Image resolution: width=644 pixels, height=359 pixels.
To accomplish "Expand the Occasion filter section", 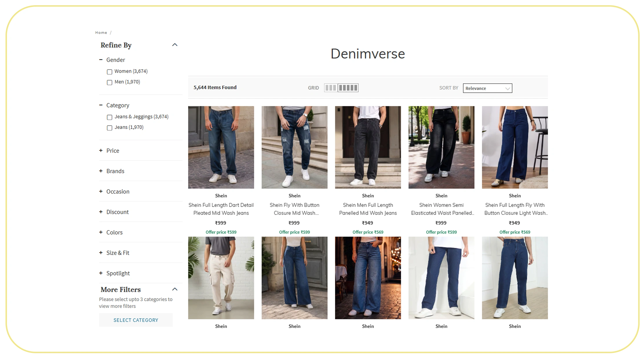I will click(x=101, y=191).
